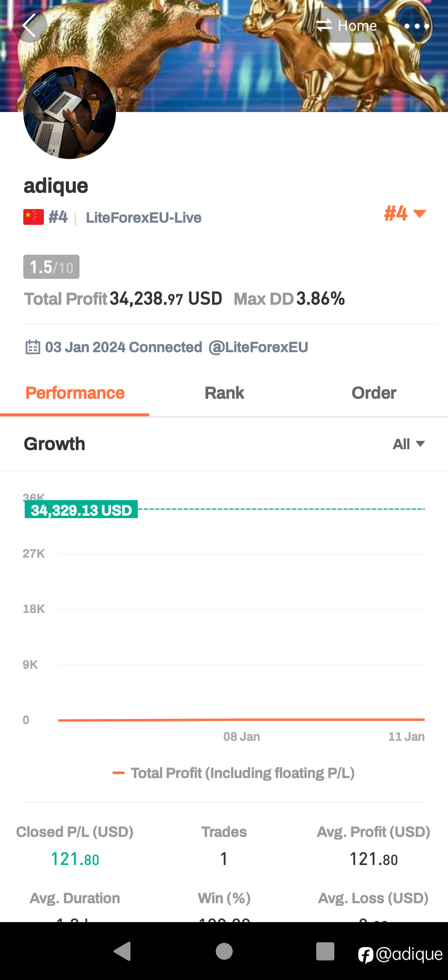Screen dimensions: 448x980
Task: Tap the Android home circle button
Action: pyautogui.click(x=224, y=951)
